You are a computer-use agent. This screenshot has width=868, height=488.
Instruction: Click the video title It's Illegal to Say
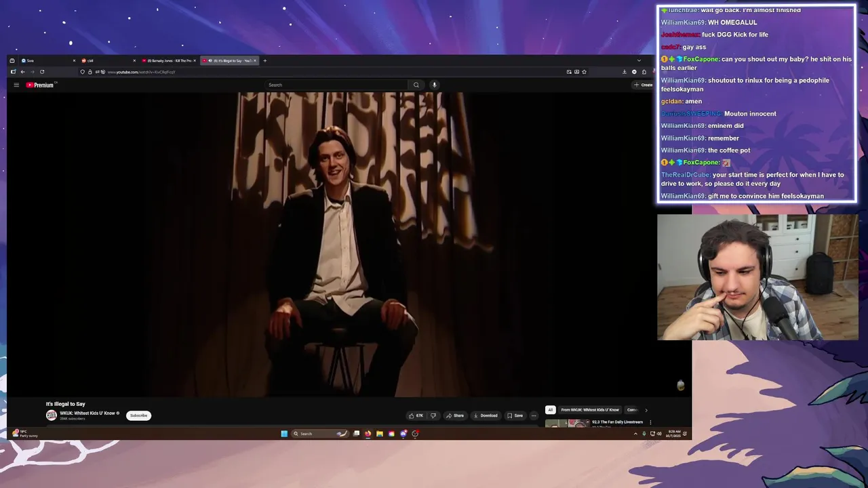click(66, 404)
